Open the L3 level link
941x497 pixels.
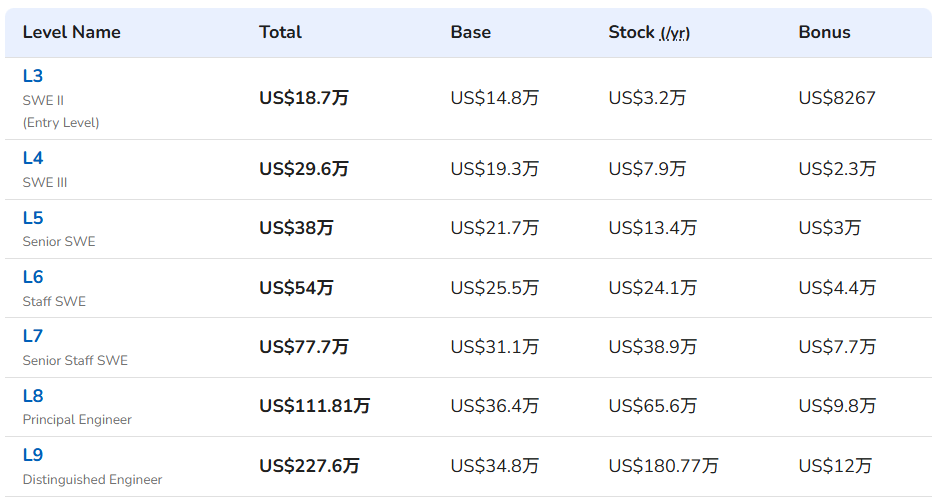[x=33, y=76]
